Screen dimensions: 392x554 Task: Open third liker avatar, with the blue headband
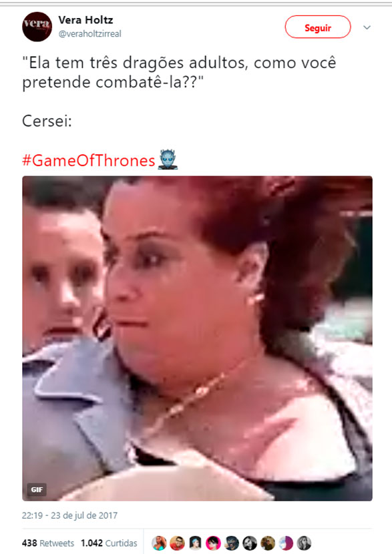pyautogui.click(x=195, y=543)
